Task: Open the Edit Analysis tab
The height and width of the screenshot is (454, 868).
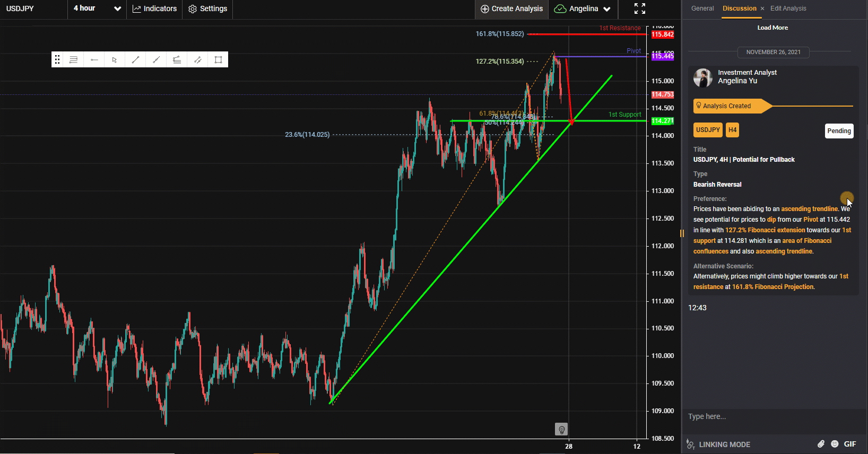Action: click(x=788, y=8)
